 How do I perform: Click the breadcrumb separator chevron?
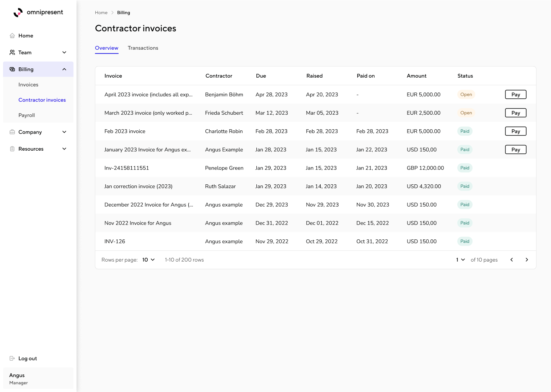pyautogui.click(x=112, y=13)
